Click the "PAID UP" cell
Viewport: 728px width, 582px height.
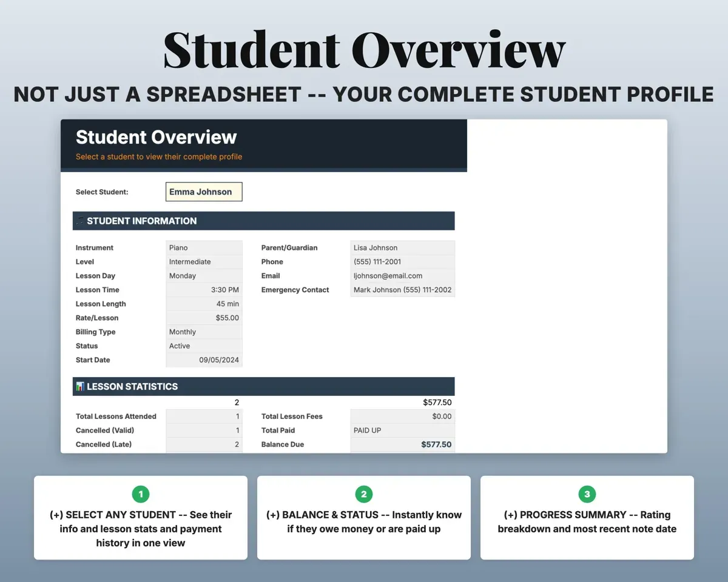coord(402,430)
